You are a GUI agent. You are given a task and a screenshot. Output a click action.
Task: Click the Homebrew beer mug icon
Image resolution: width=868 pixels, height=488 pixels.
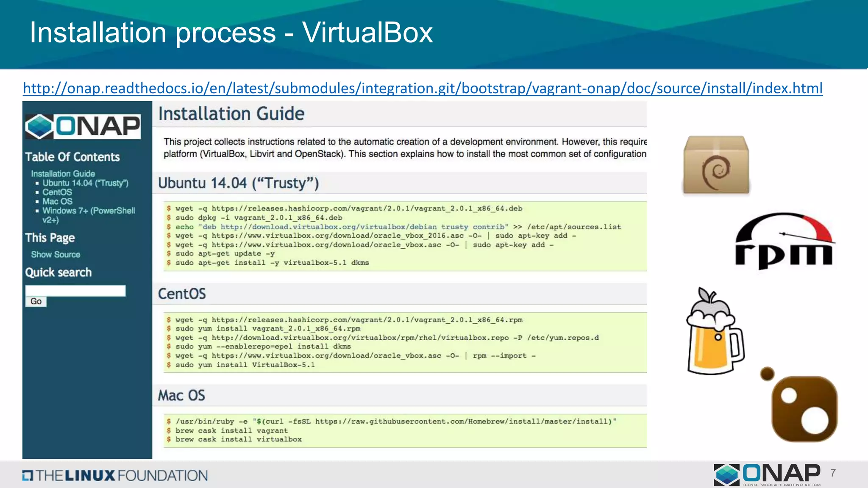click(x=715, y=331)
